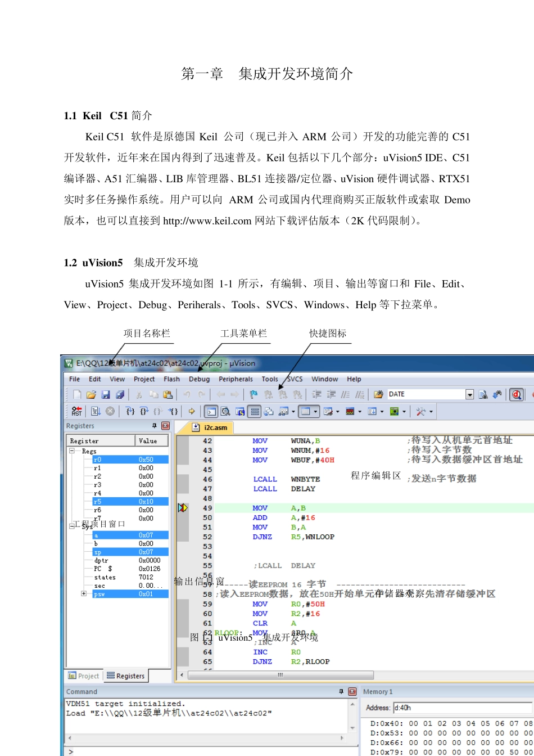Click the Find icon beside DATE box
This screenshot has height=756, width=534.
click(483, 394)
